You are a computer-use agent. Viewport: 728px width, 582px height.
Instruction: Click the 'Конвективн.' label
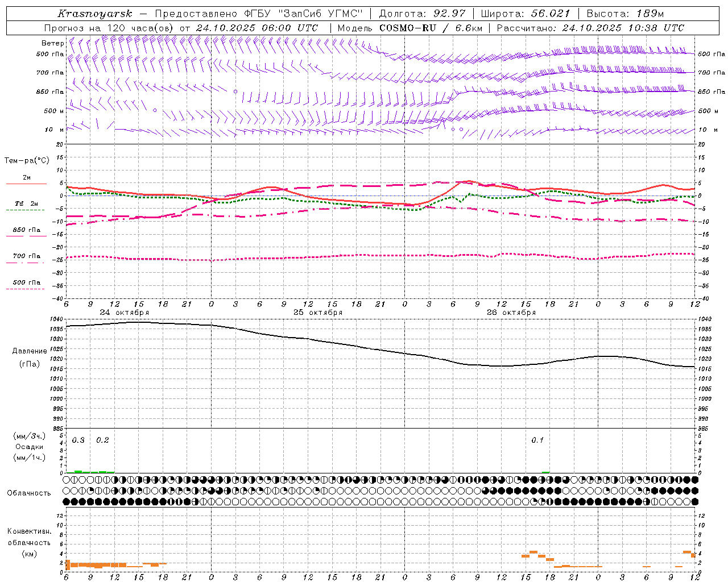[x=30, y=531]
